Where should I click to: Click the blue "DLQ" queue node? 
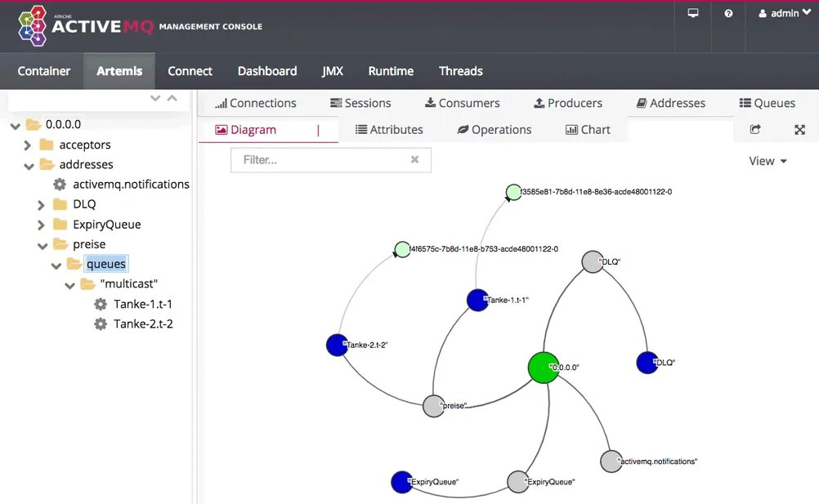647,363
